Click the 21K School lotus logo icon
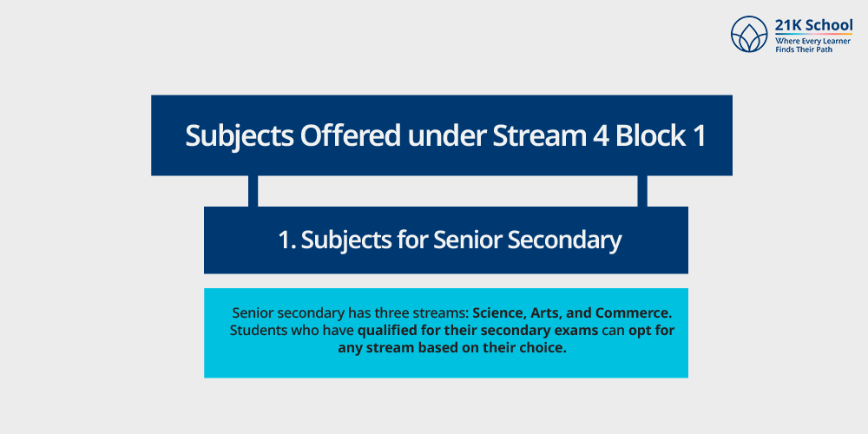 pyautogui.click(x=750, y=36)
